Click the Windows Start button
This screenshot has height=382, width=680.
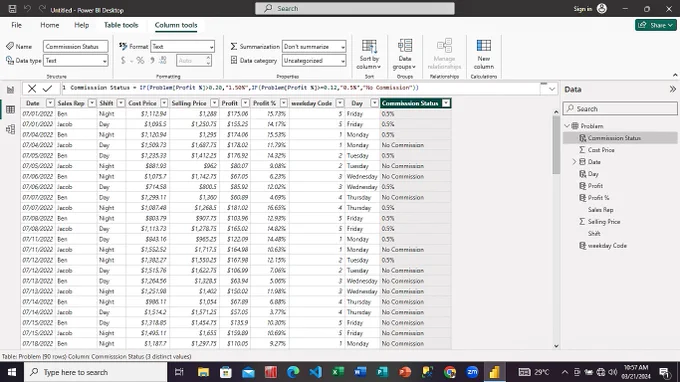(x=12, y=372)
